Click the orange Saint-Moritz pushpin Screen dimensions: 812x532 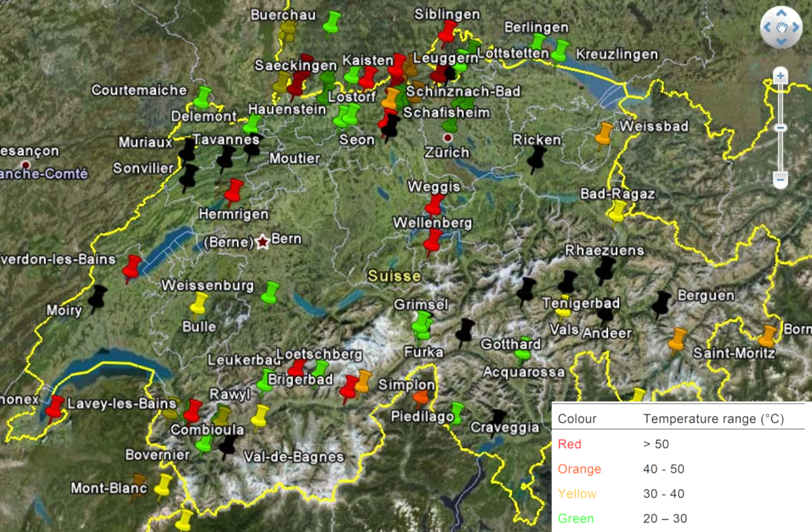[x=767, y=336]
